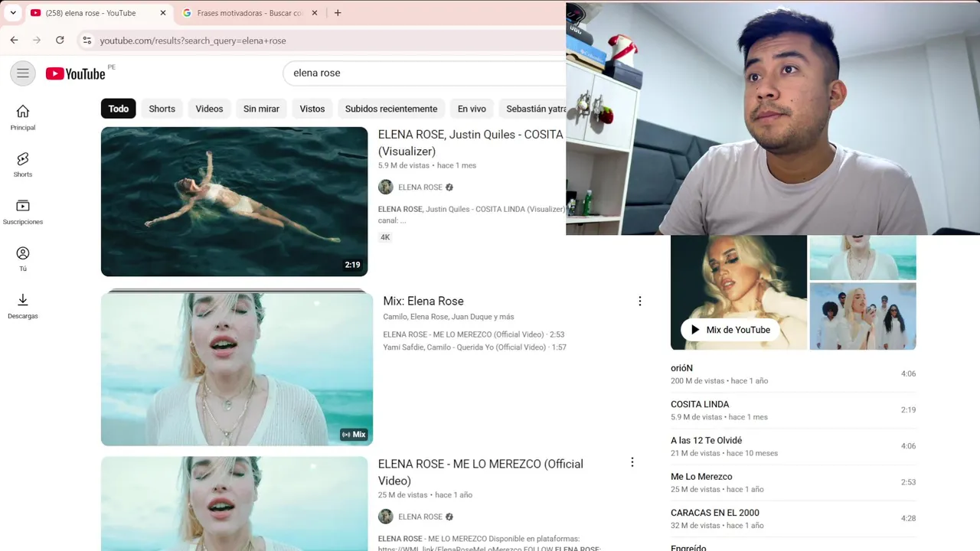
Task: Open ELENA ROSE channel name under ME LO MEREZCO
Action: coord(420,517)
